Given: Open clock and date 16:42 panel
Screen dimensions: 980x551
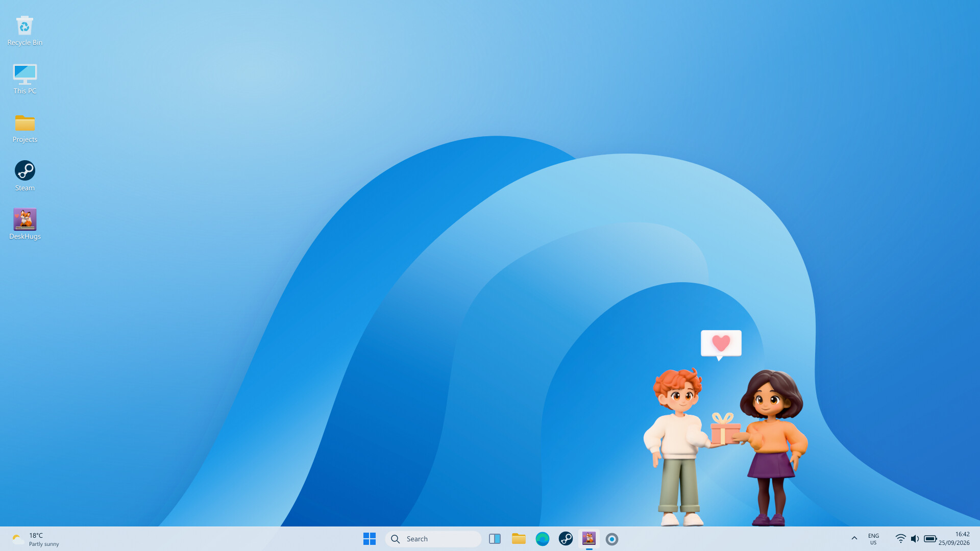Looking at the screenshot, I should pyautogui.click(x=954, y=539).
